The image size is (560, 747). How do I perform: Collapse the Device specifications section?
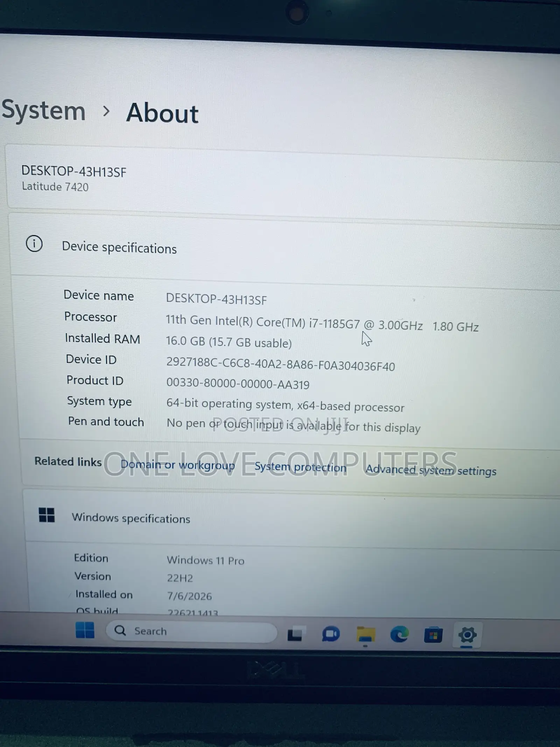click(x=285, y=248)
